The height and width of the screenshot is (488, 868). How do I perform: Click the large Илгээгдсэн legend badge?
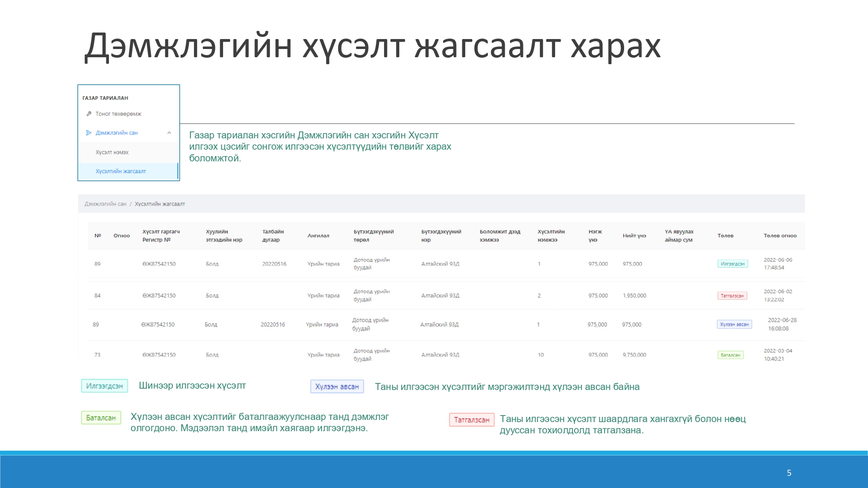click(x=104, y=386)
